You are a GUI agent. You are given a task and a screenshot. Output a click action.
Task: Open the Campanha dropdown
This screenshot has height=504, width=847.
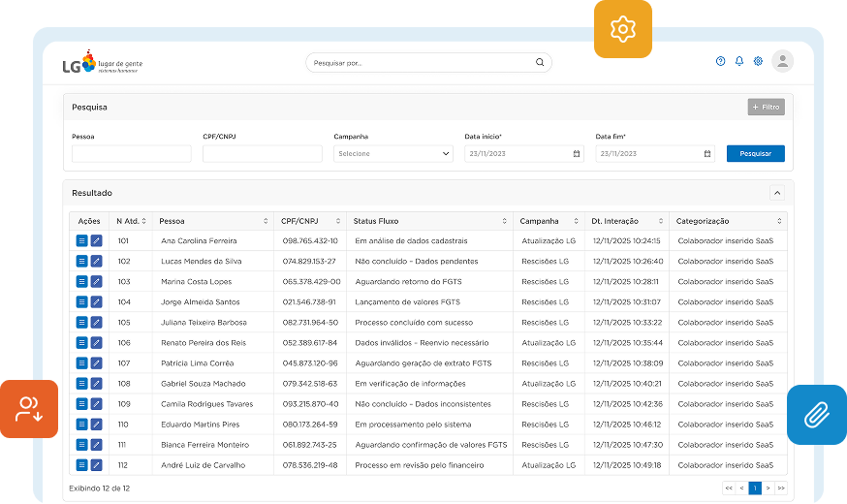[392, 153]
